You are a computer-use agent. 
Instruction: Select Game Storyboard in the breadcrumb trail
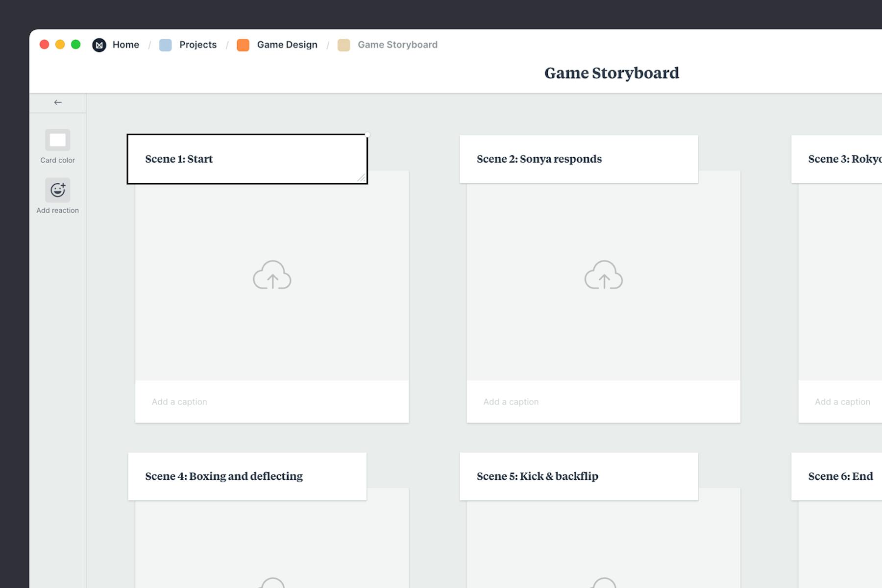(397, 45)
